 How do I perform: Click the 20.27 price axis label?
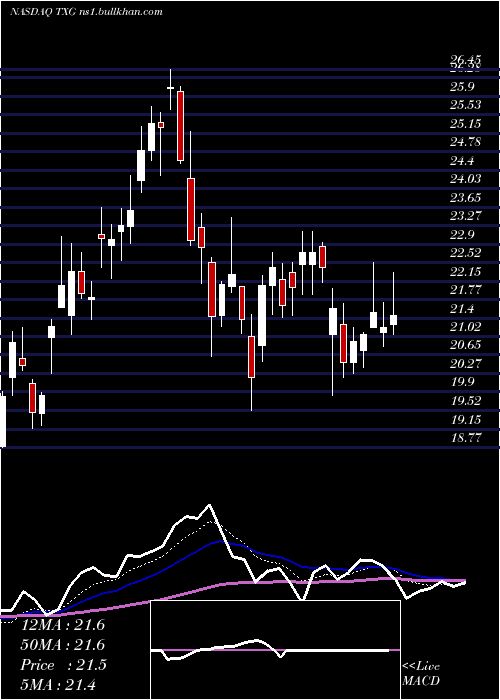coord(466,364)
